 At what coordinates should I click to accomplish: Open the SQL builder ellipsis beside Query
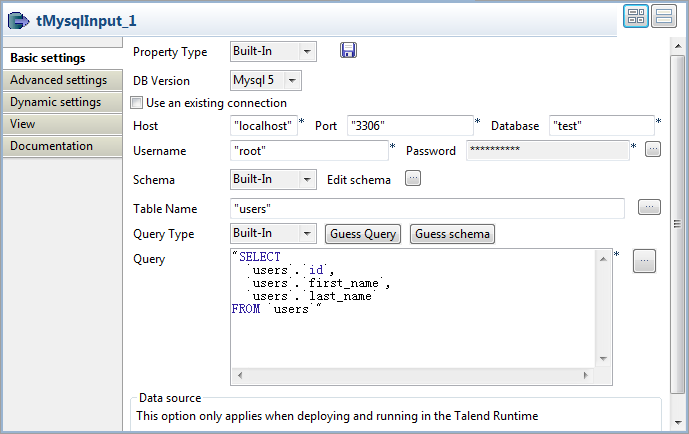point(644,260)
